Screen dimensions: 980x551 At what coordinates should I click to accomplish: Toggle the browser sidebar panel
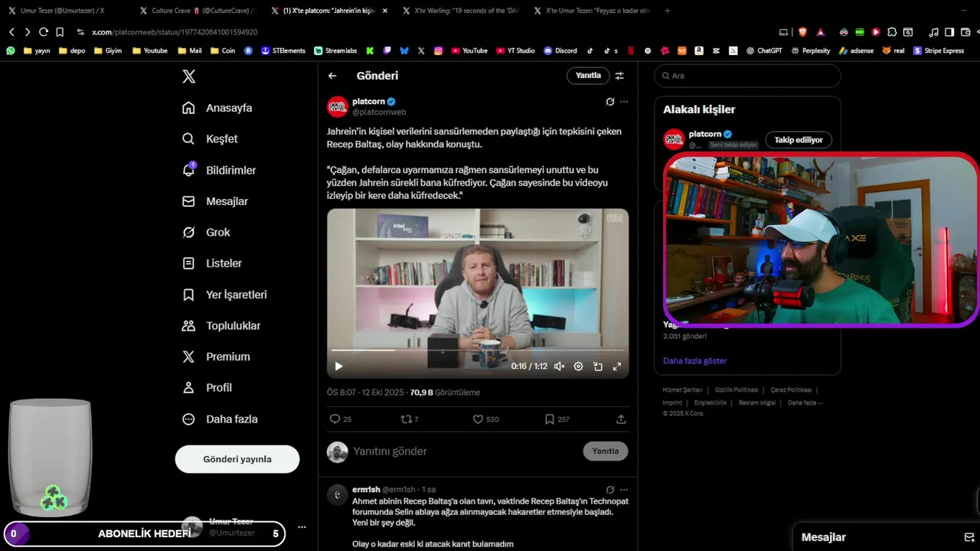(x=949, y=32)
